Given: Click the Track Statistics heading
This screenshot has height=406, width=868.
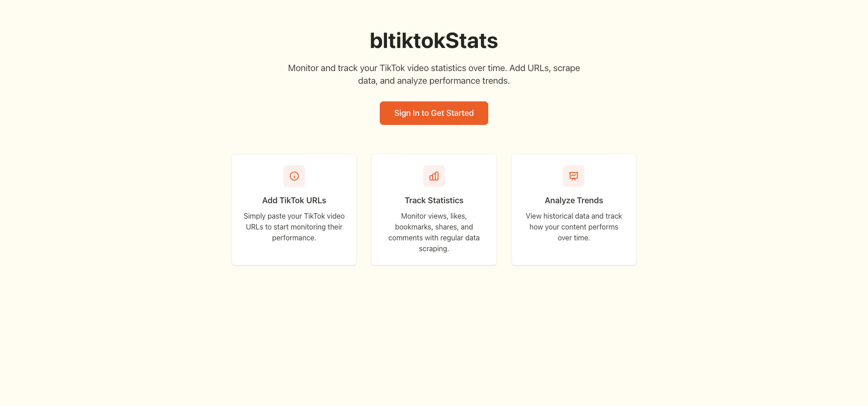Looking at the screenshot, I should pos(434,200).
